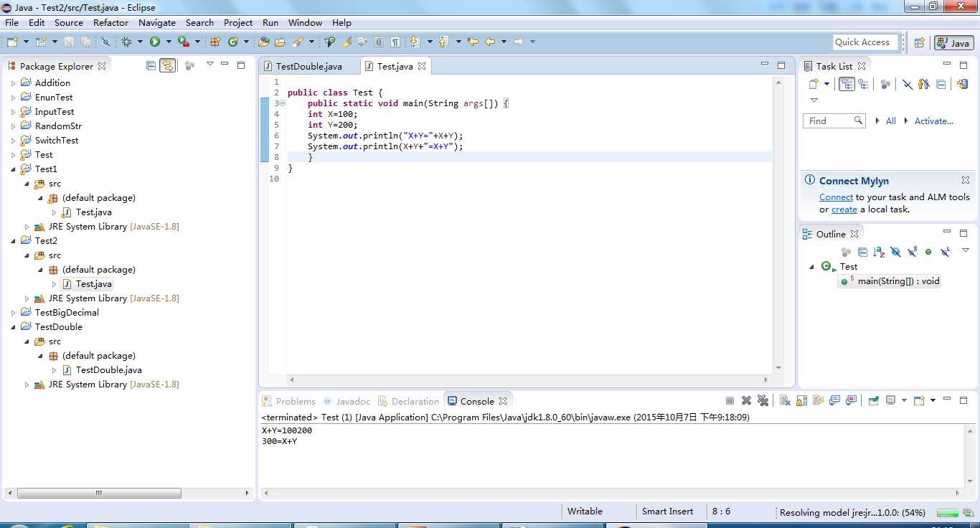980x528 pixels.
Task: Click the New Java Package icon
Action: (215, 42)
